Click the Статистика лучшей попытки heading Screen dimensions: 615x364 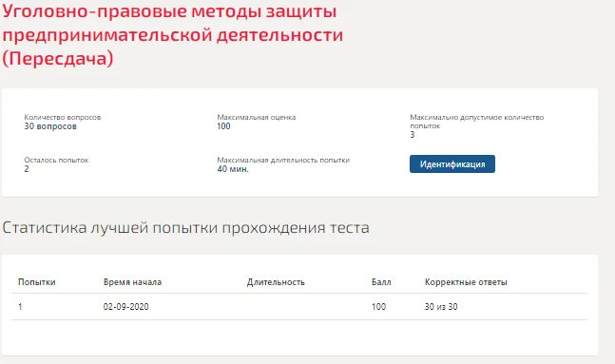click(186, 228)
